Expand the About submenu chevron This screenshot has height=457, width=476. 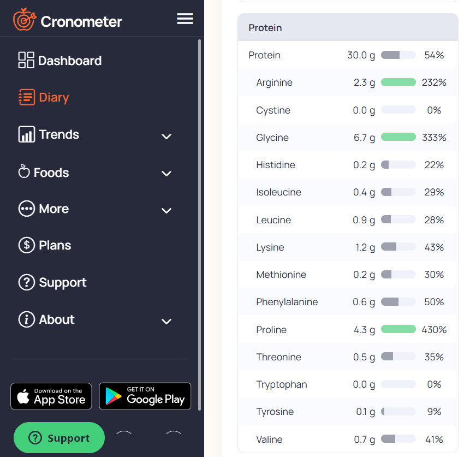pos(166,322)
